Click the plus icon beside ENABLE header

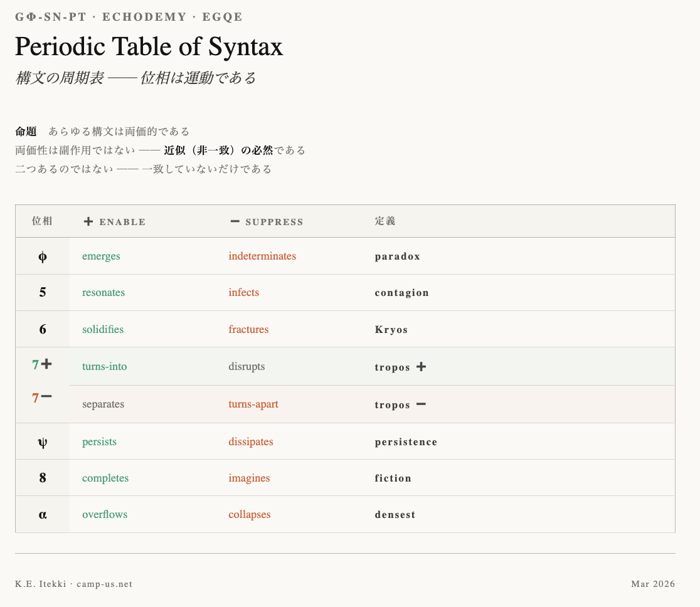pos(88,221)
